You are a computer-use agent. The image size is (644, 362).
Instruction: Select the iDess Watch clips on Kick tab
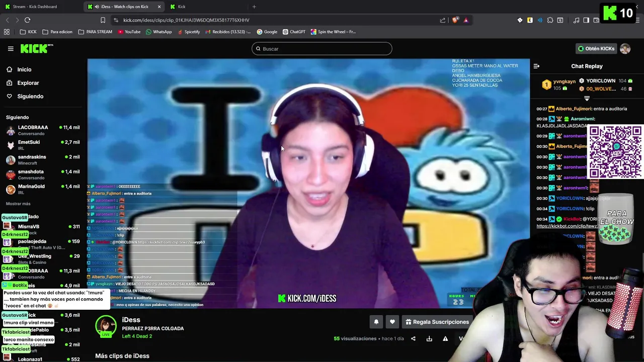124,7
